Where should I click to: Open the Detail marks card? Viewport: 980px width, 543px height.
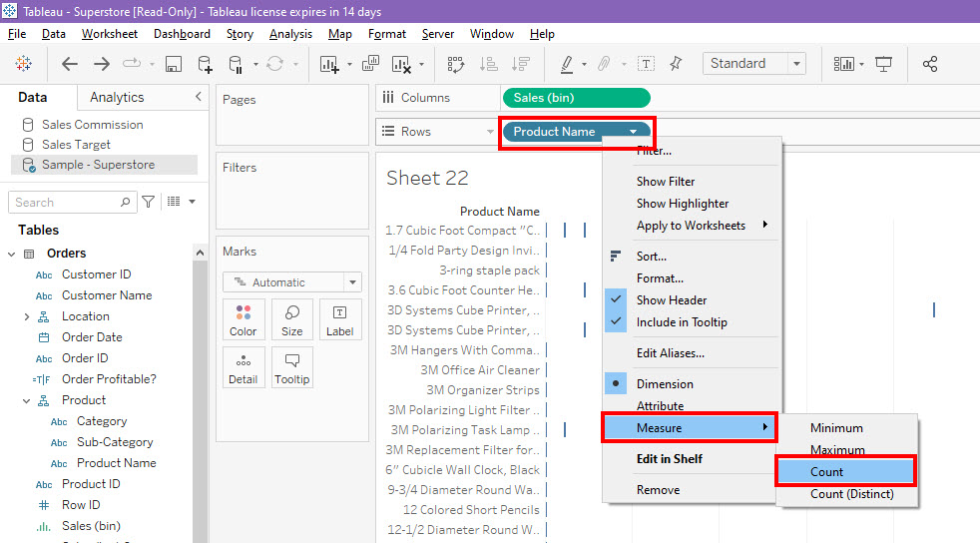pos(244,367)
